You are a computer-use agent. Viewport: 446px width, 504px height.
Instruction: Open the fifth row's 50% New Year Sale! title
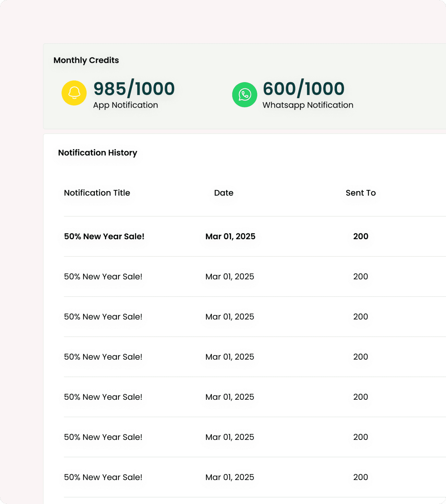tap(103, 397)
